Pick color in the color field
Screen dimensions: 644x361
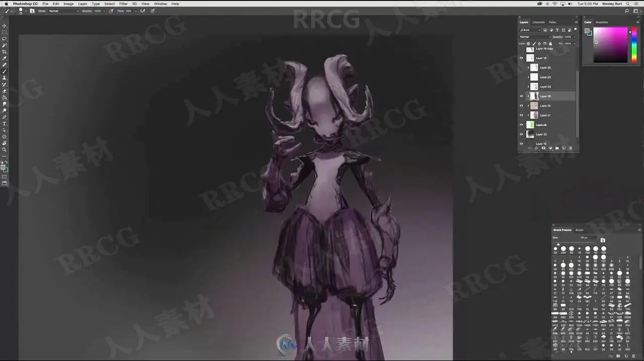point(610,45)
